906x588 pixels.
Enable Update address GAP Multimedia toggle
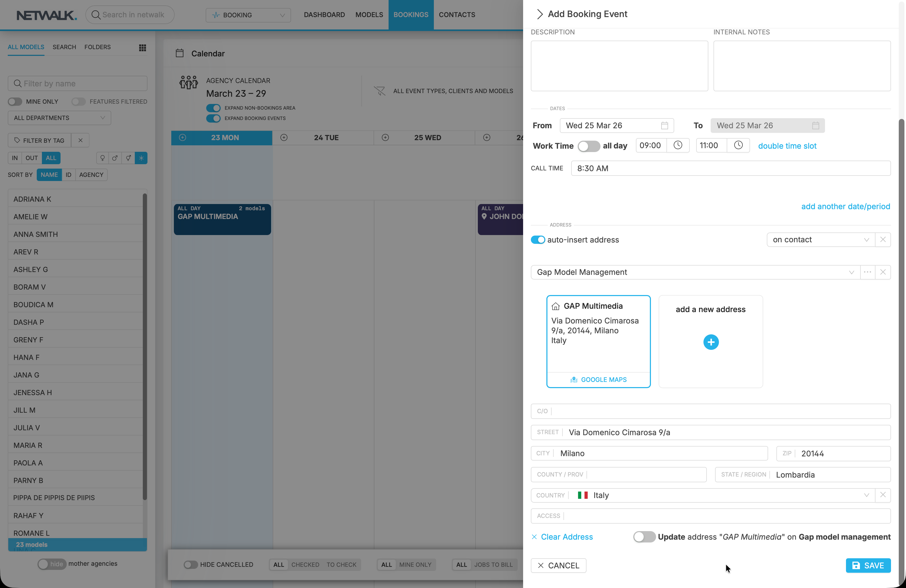click(644, 537)
